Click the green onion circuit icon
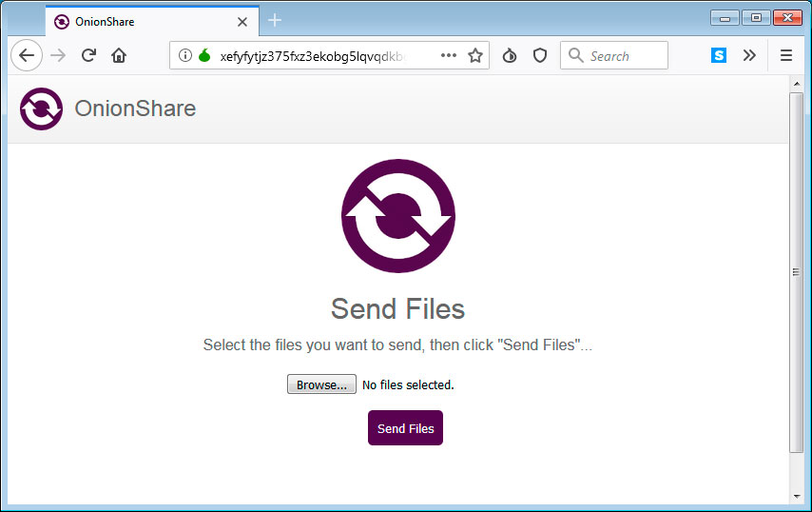812x512 pixels. pyautogui.click(x=204, y=55)
